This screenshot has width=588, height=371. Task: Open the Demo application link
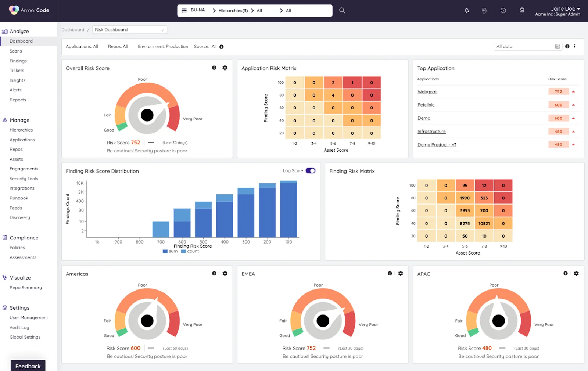[x=424, y=118]
